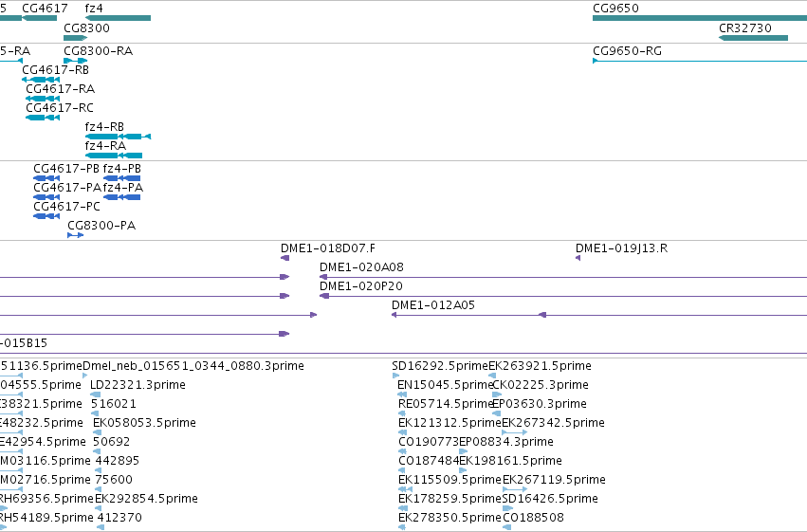Open EST EK058053.5prime
The height and width of the screenshot is (532, 807).
(x=144, y=423)
